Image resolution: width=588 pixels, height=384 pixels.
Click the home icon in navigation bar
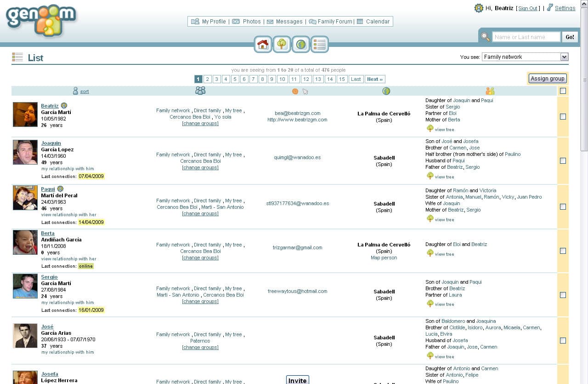[263, 44]
